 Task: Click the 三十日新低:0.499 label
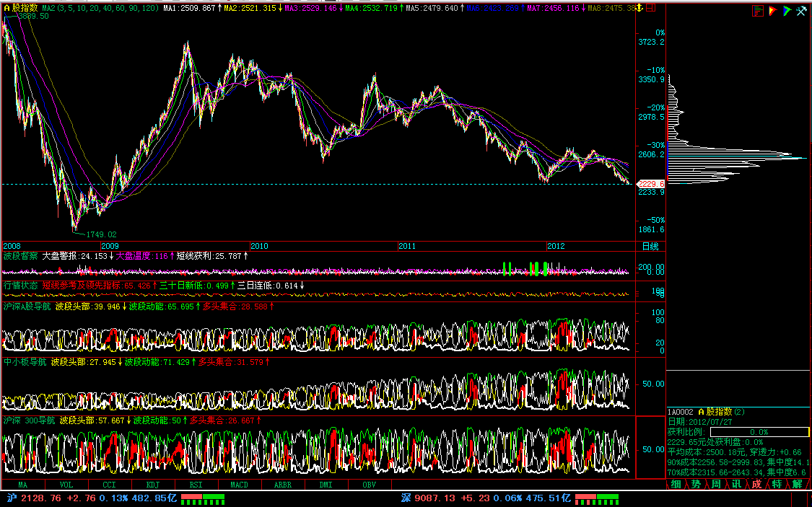coord(194,285)
